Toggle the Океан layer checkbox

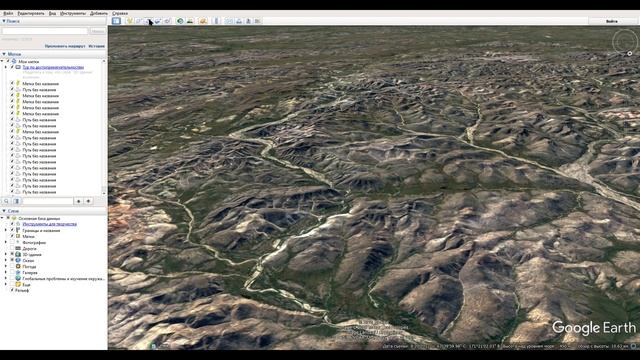12,260
